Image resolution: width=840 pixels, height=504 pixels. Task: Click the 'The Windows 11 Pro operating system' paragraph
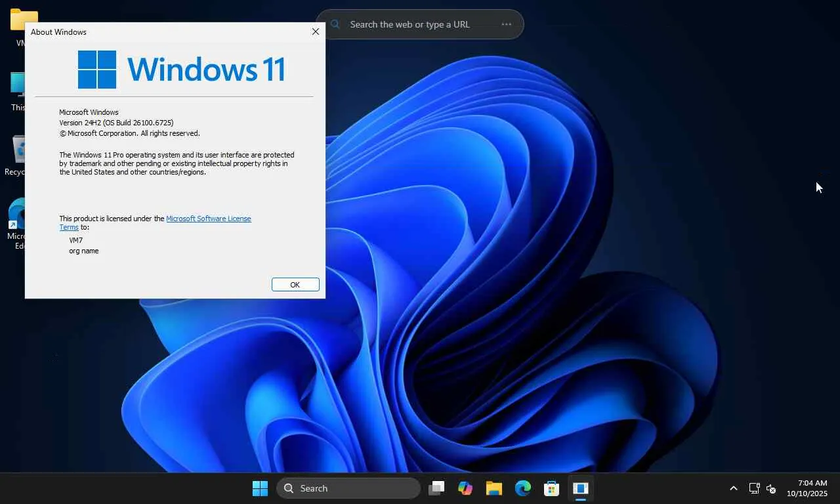tap(177, 163)
